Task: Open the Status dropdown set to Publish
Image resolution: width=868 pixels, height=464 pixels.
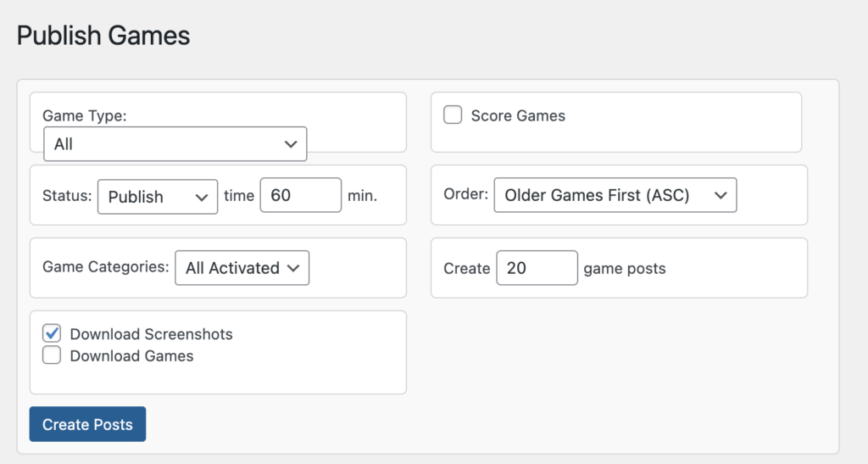Action: click(x=158, y=196)
